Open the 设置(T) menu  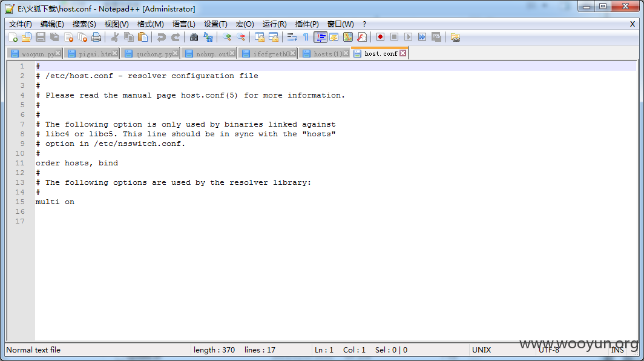[215, 24]
